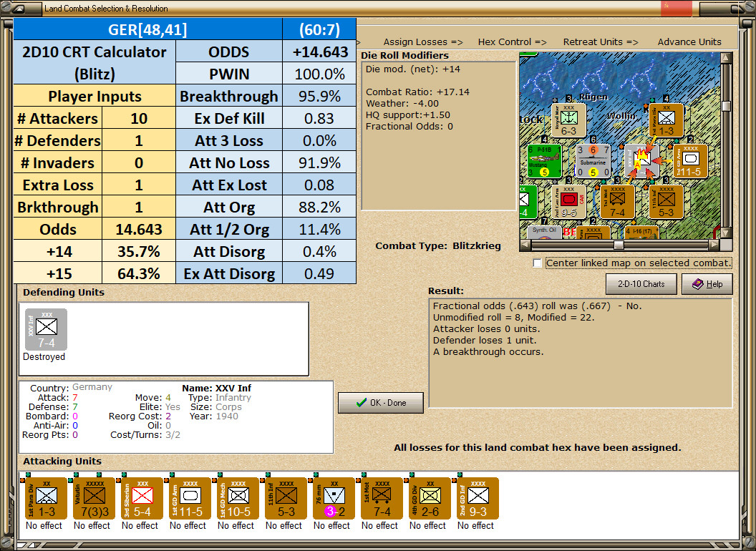Click the 1st GD Arm 11-5 counter on map
Image resolution: width=756 pixels, height=551 pixels.
point(690,162)
